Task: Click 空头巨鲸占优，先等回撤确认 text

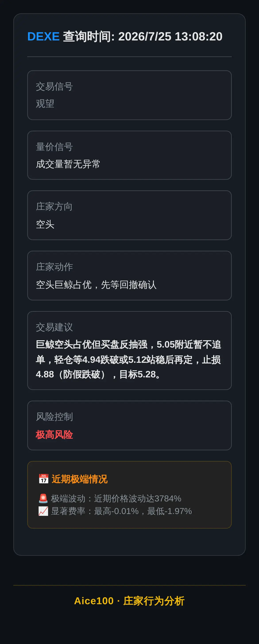Action: (x=96, y=285)
